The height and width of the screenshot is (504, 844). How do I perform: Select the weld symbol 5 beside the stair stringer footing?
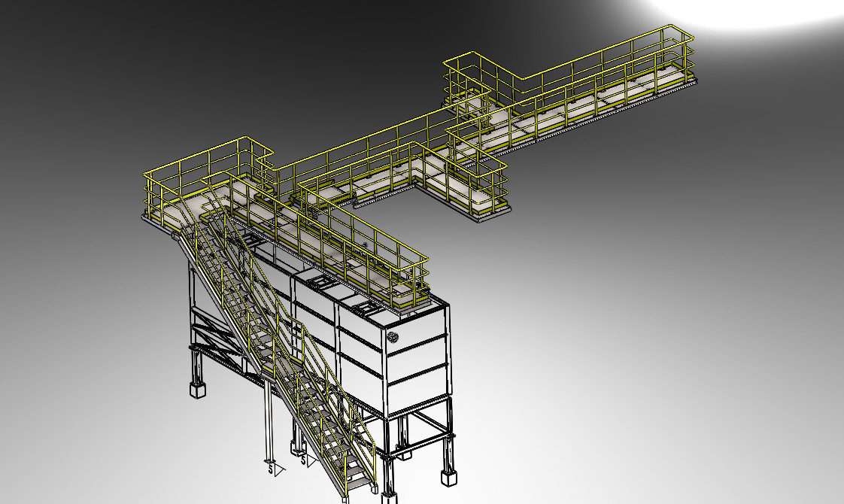point(308,460)
